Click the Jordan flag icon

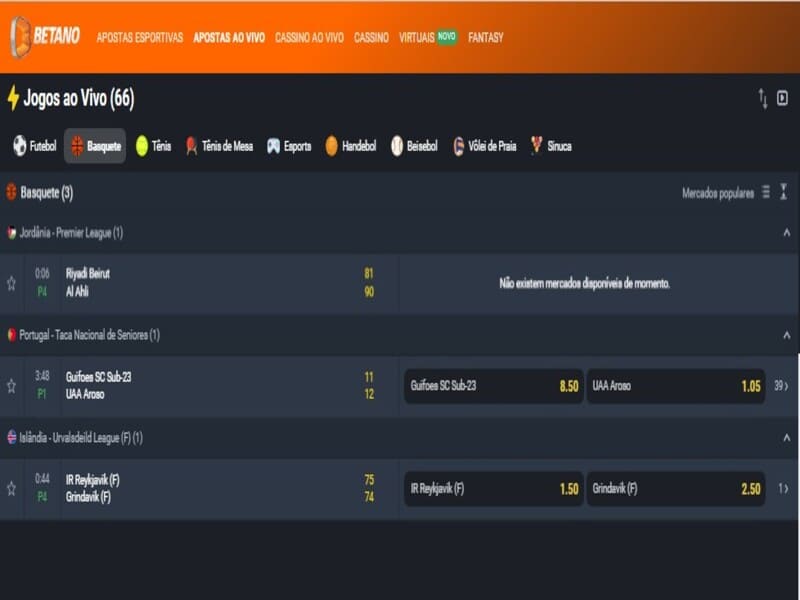coord(11,233)
